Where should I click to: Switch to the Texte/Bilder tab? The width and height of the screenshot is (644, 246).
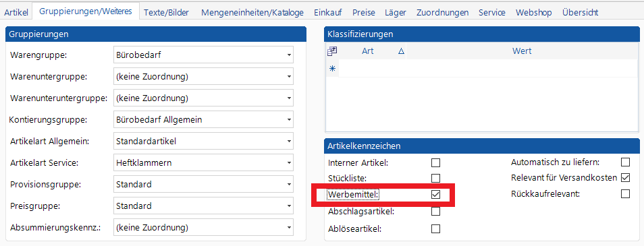tap(166, 13)
